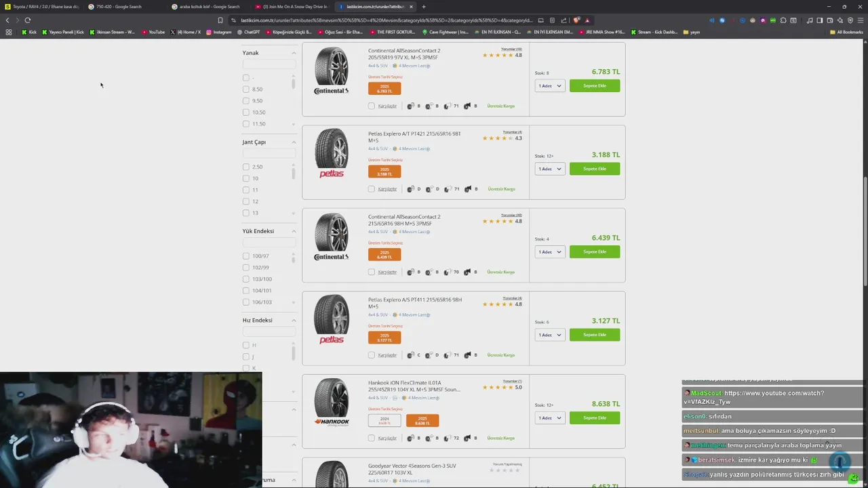Close the lastikcim.com.tr tab
The height and width of the screenshot is (488, 868).
tap(411, 7)
